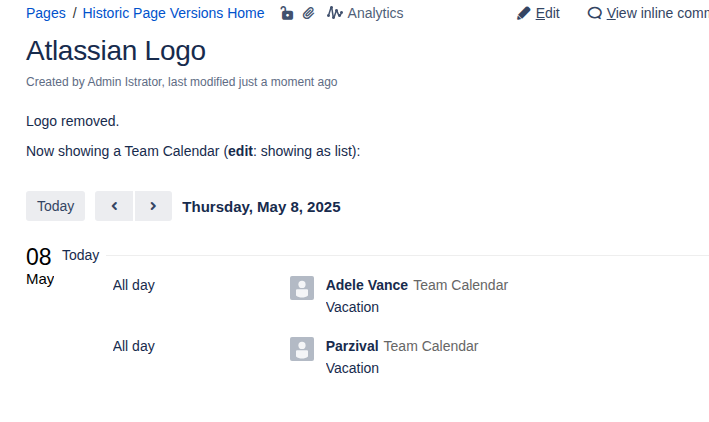709x422 pixels.
Task: Select the Edit page option
Action: pos(547,13)
